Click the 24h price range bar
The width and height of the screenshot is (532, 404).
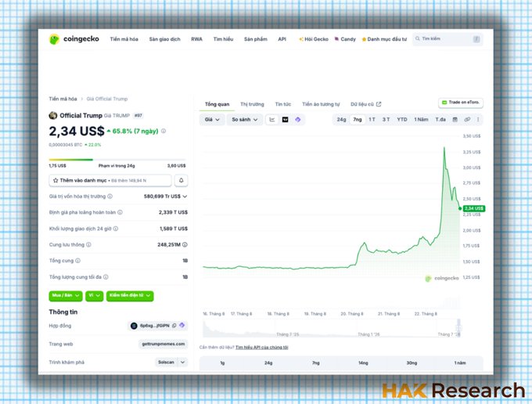[117, 159]
